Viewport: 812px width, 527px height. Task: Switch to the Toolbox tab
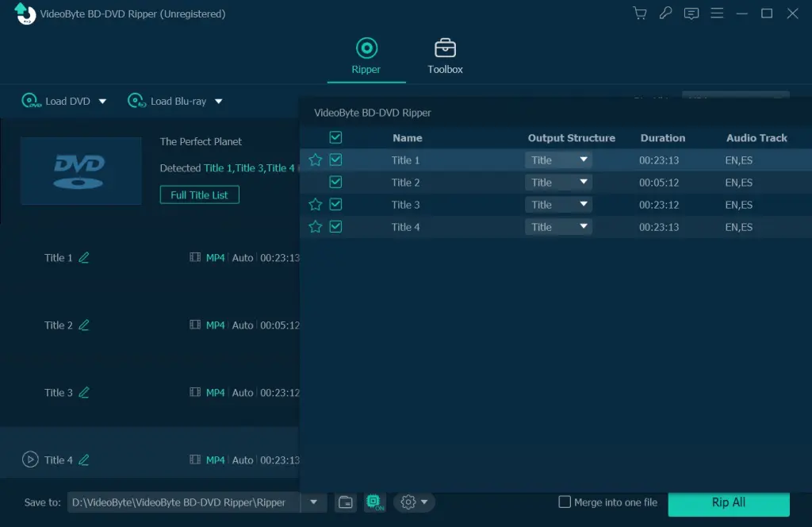445,56
